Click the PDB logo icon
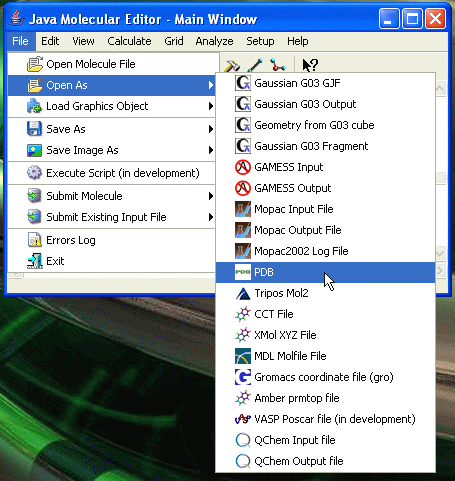Image resolution: width=455 pixels, height=481 pixels. click(243, 272)
